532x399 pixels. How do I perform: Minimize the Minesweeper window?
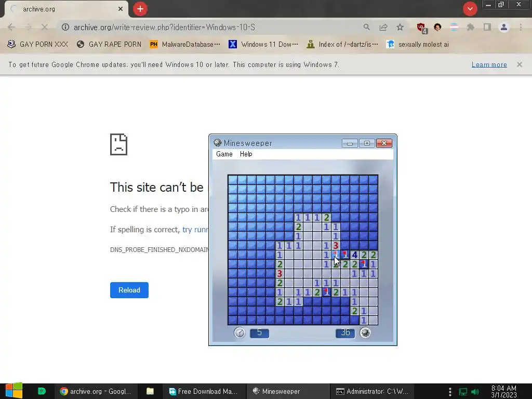click(350, 143)
